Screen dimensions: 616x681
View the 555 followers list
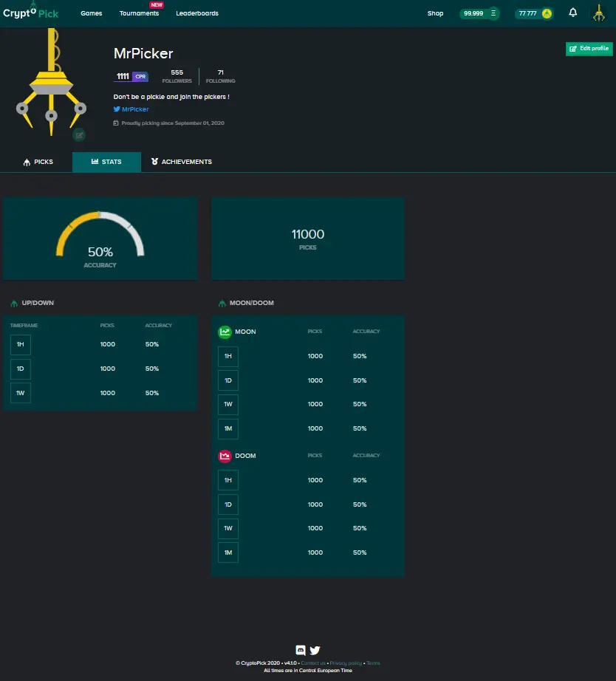(x=177, y=76)
